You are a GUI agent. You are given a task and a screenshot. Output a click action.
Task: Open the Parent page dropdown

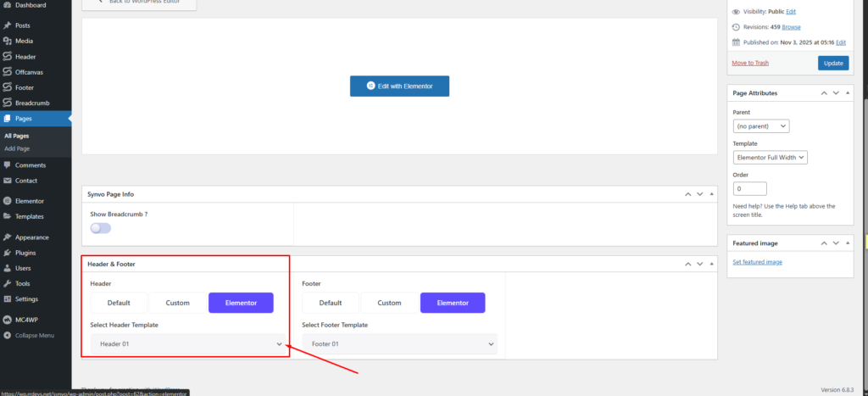(x=760, y=126)
